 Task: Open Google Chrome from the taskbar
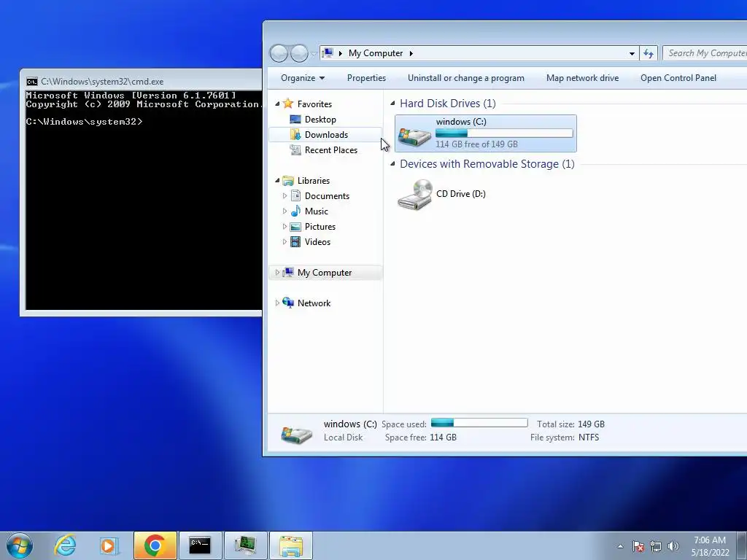tap(155, 545)
